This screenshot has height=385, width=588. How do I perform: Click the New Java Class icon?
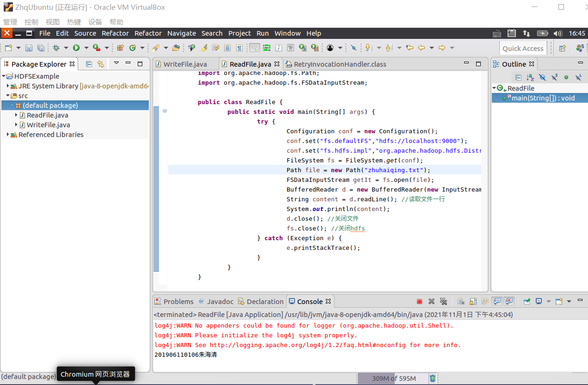[x=132, y=48]
